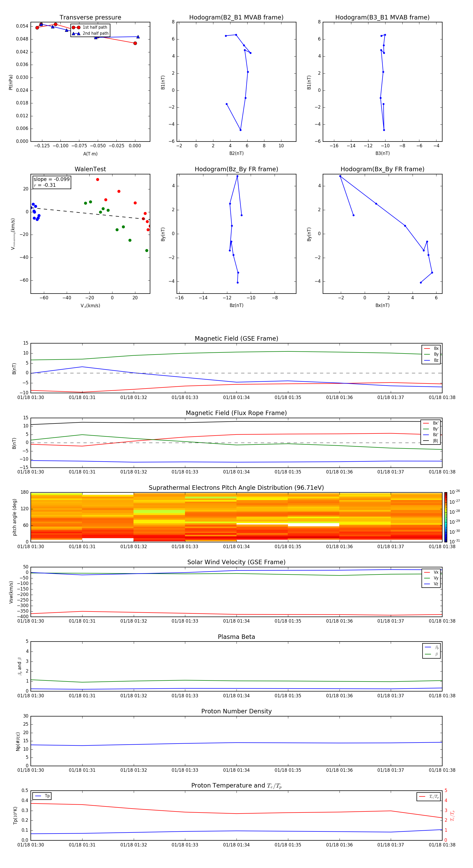Viewport: 473px width, 868px height.
Task: Select the βp legend entry in Plasma Beta
Action: click(431, 647)
